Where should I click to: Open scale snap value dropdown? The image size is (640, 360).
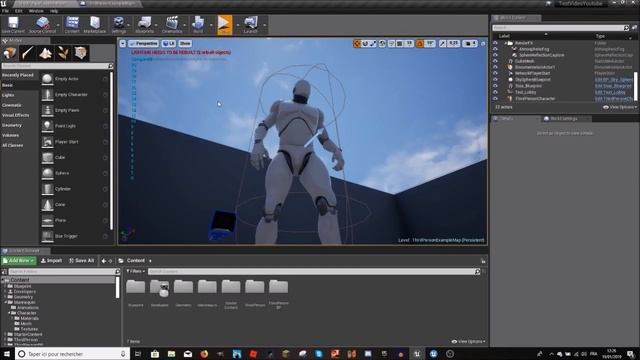(x=453, y=43)
